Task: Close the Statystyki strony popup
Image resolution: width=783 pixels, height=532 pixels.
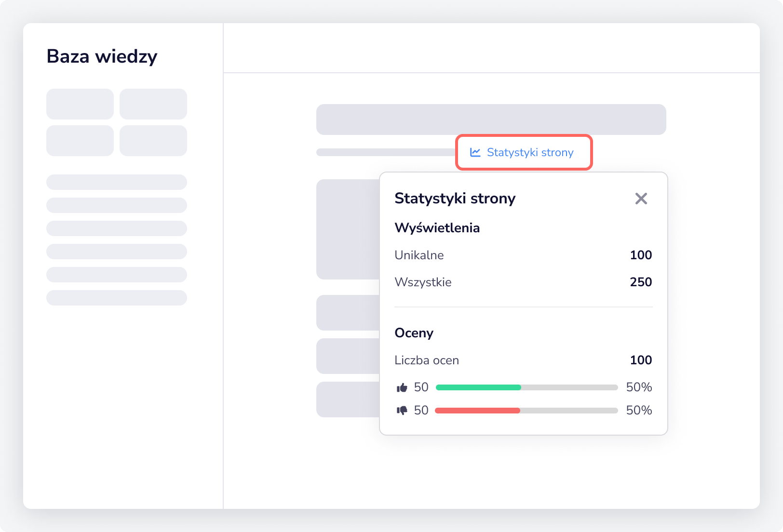Action: [641, 199]
